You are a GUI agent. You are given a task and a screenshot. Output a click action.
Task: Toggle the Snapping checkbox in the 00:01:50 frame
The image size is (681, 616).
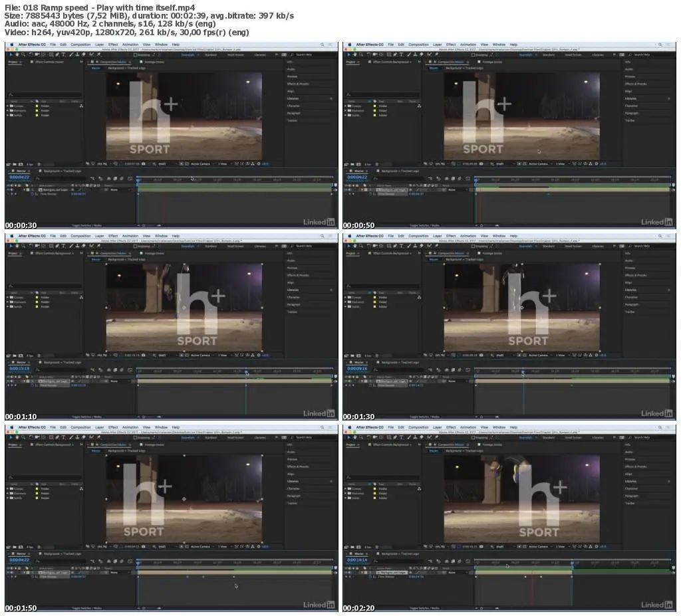136,438
